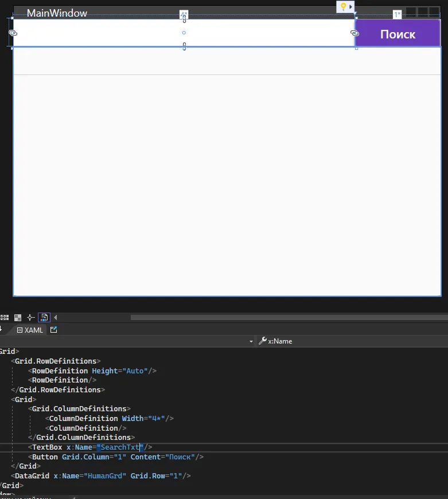The height and width of the screenshot is (499, 448).
Task: Click the left margin chain-link anchor icon
Action: (13, 33)
